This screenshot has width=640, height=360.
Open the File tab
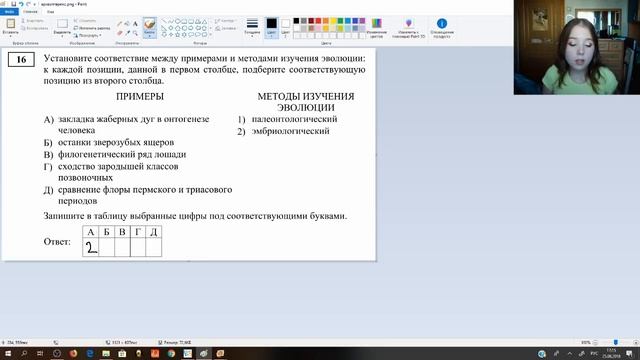9,12
